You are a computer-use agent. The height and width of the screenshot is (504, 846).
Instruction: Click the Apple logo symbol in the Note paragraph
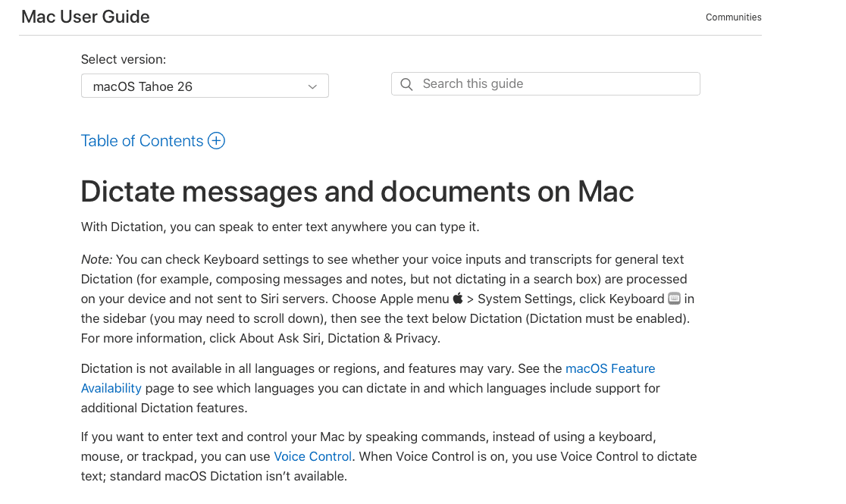(x=456, y=299)
